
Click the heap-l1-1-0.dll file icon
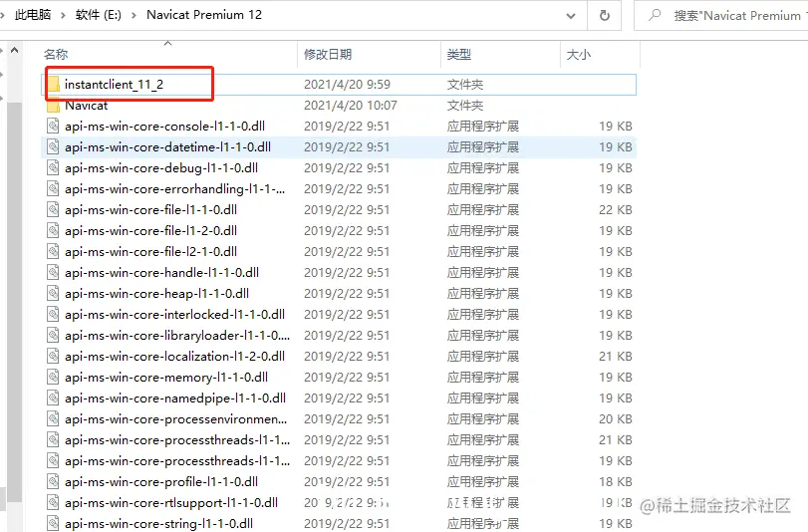[53, 294]
